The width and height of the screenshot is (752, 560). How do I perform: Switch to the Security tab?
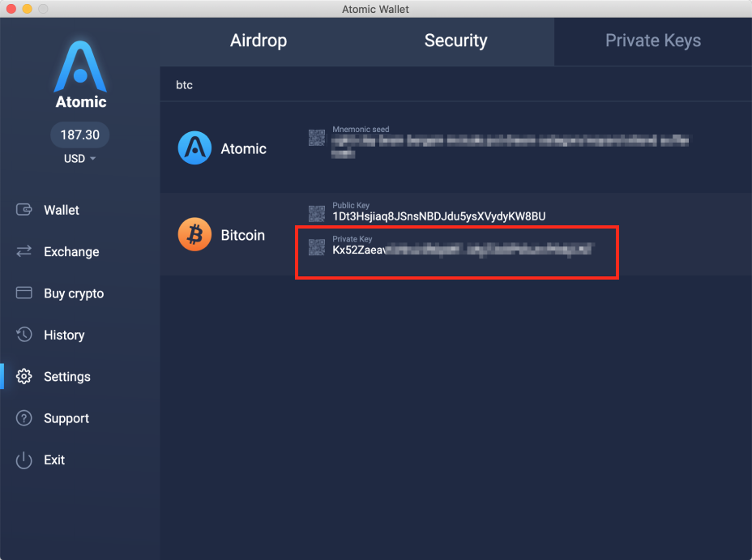455,41
